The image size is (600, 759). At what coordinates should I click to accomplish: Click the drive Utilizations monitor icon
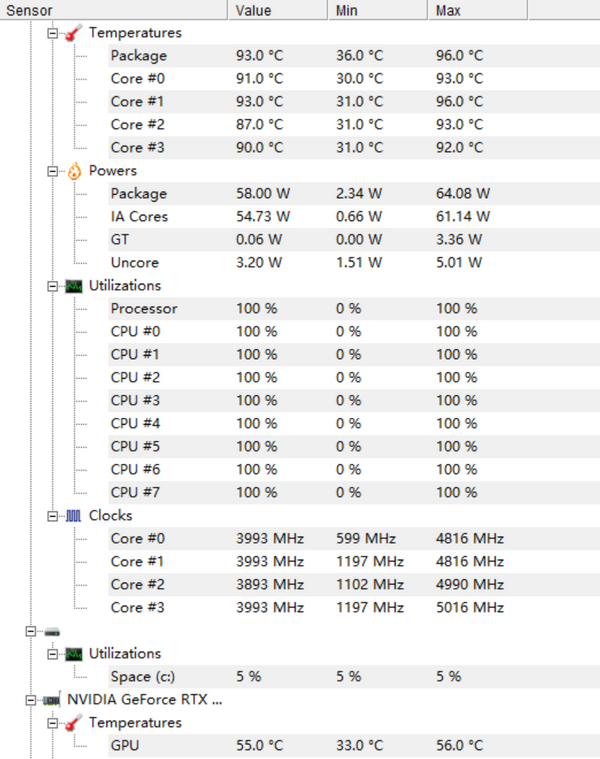[x=74, y=654]
